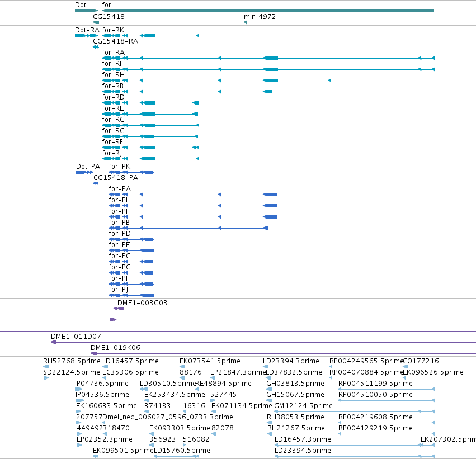
Task: Click the Dot gene label in top track
Action: 81,5
